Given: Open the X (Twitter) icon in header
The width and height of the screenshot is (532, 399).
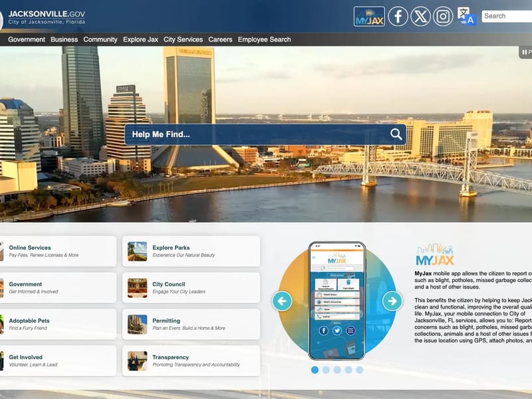Looking at the screenshot, I should [x=421, y=16].
